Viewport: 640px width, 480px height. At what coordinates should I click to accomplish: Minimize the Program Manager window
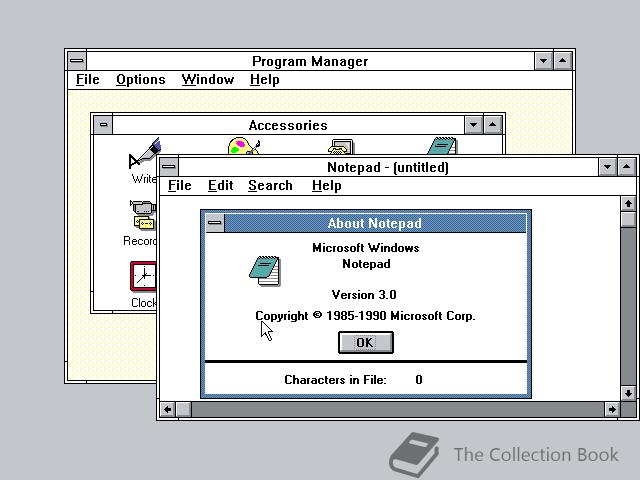coord(543,61)
